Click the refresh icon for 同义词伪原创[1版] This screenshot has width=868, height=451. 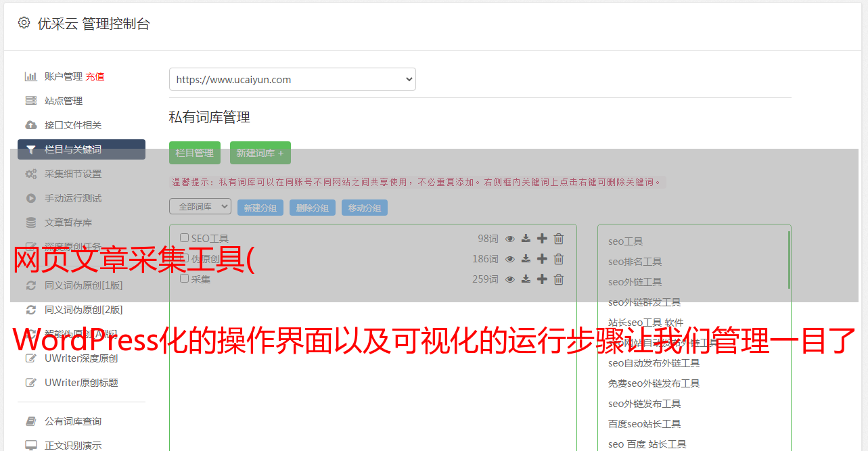(x=31, y=285)
